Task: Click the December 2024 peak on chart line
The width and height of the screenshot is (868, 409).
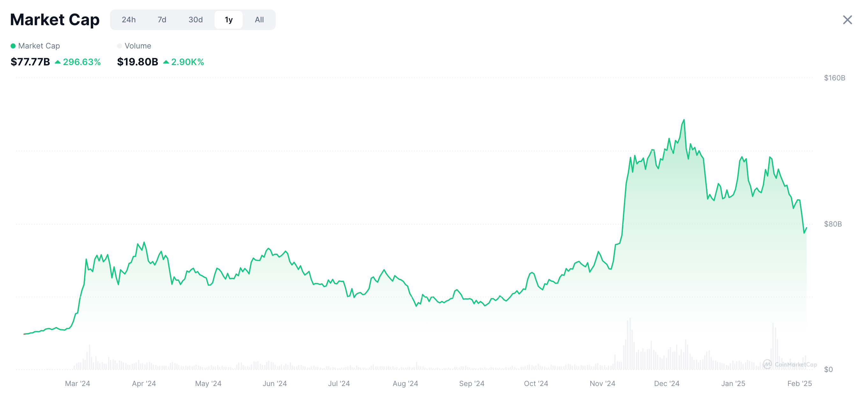Action: (684, 120)
